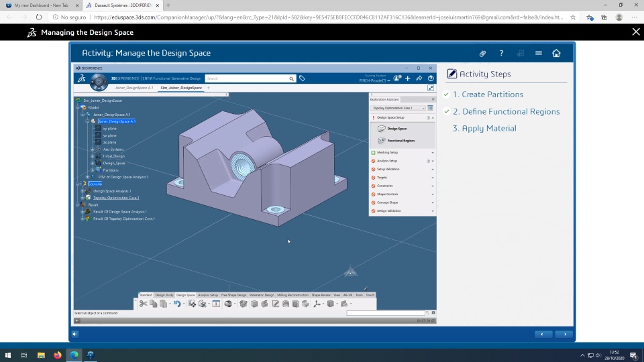Click the plus add icon in 3DEXPERIENCE header
Screen dimensions: 644x362
pos(407,78)
